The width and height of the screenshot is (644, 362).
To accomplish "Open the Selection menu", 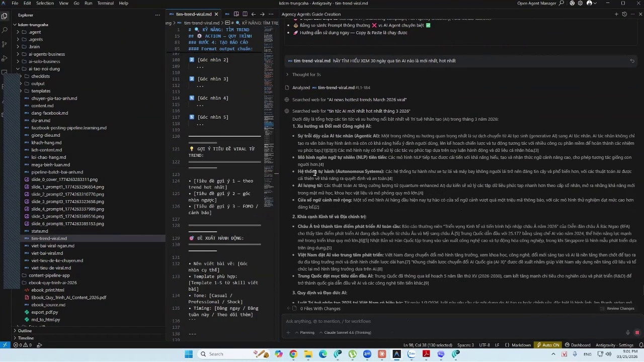I will point(45,3).
